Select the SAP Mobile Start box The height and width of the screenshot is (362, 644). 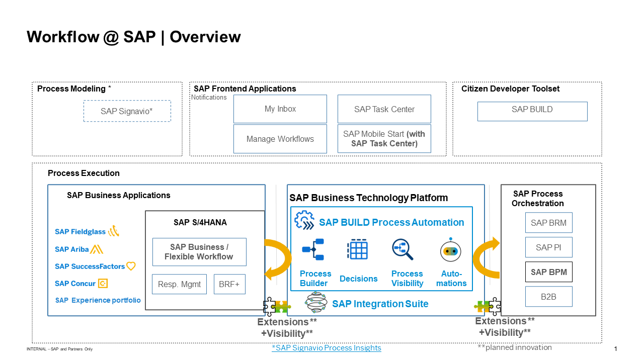384,139
